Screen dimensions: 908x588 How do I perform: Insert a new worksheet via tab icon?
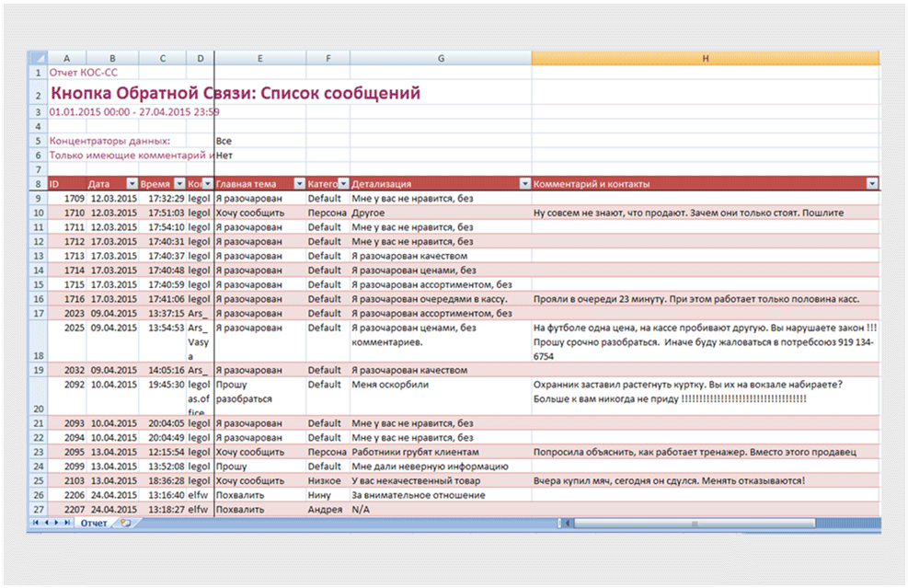tap(124, 523)
